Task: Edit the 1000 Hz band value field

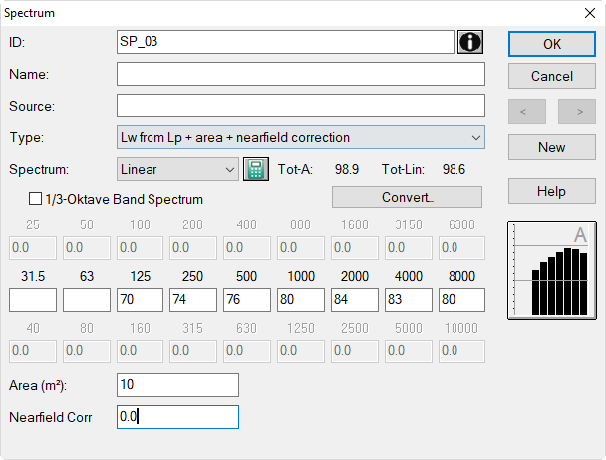Action: tap(301, 300)
